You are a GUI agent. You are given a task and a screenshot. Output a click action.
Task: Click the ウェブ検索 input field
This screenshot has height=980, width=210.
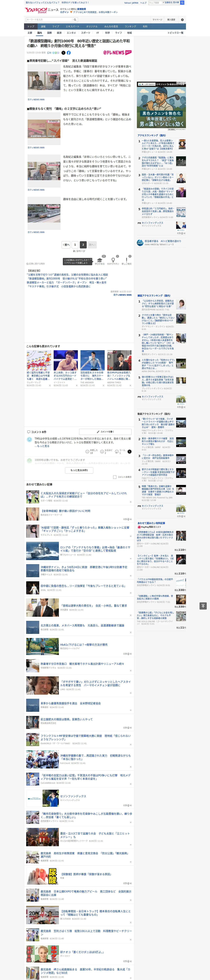(155, 3)
